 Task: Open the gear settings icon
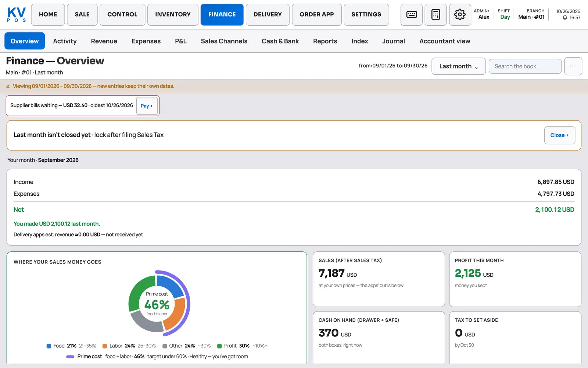click(x=460, y=15)
